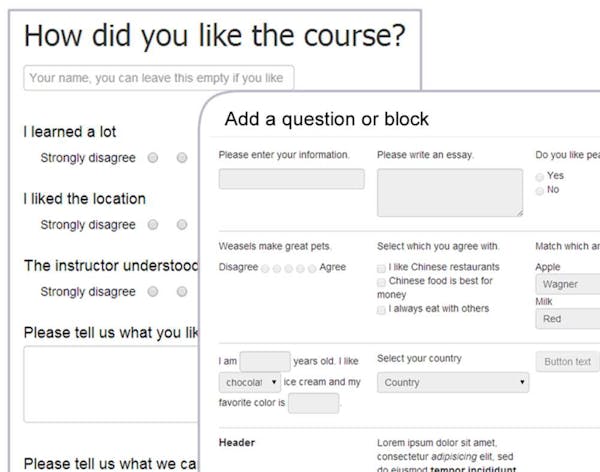Select first radio under 'The instructor understood'

click(x=152, y=292)
